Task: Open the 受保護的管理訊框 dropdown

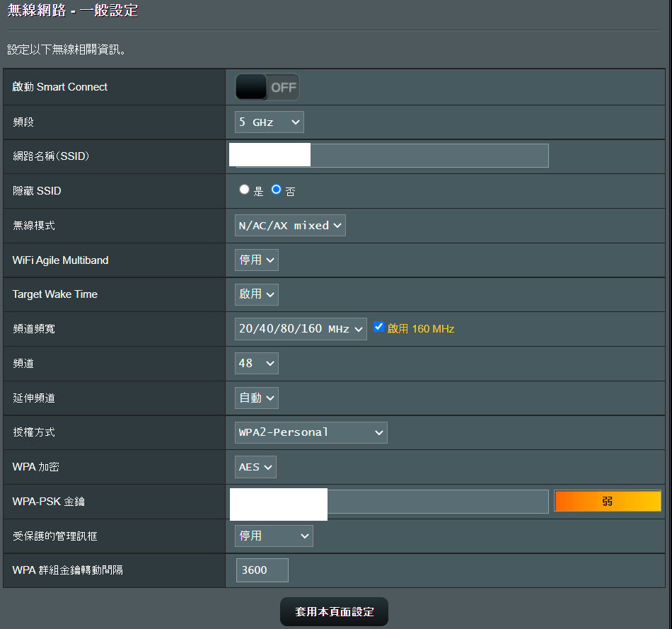Action: click(274, 536)
